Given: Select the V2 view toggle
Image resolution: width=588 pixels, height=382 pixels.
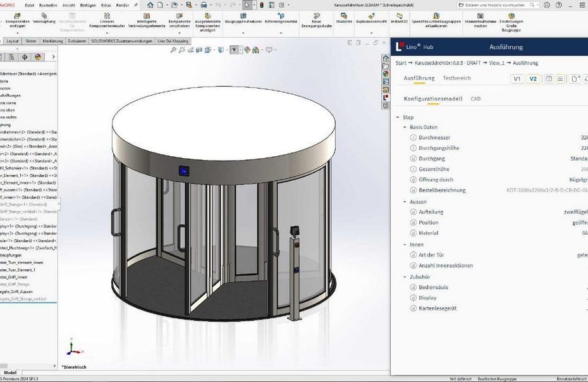Looking at the screenshot, I should pyautogui.click(x=533, y=78).
